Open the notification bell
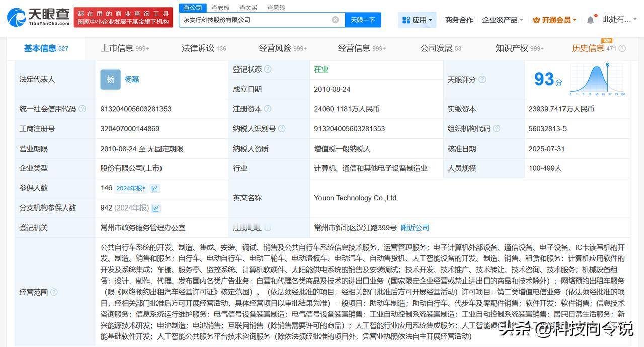This screenshot has width=644, height=347. [590, 20]
